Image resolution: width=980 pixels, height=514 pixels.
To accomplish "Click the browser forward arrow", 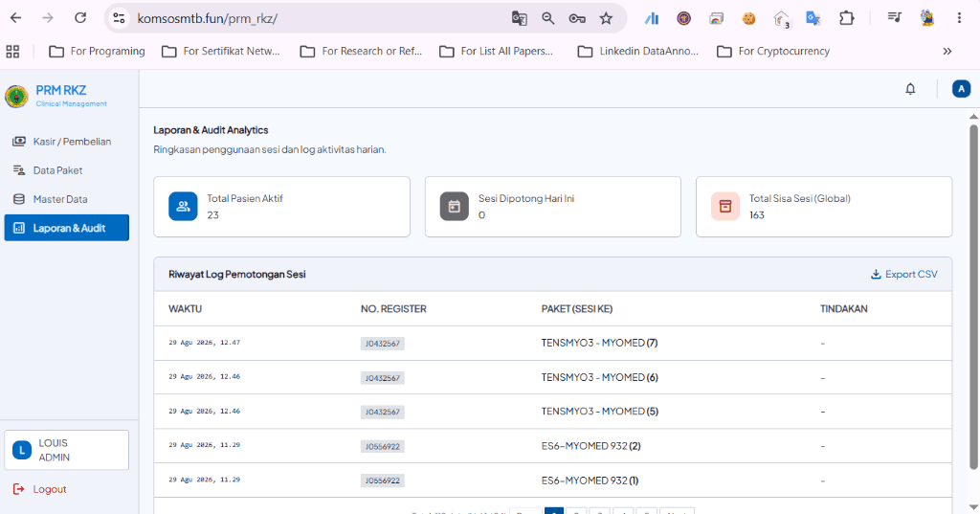I will tap(48, 18).
